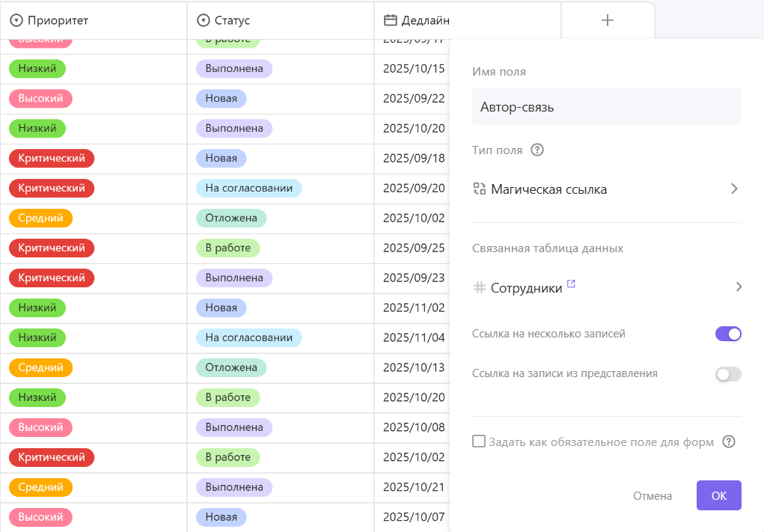Click Отложена status for 2025/10/02
This screenshot has width=764, height=532.
click(231, 218)
